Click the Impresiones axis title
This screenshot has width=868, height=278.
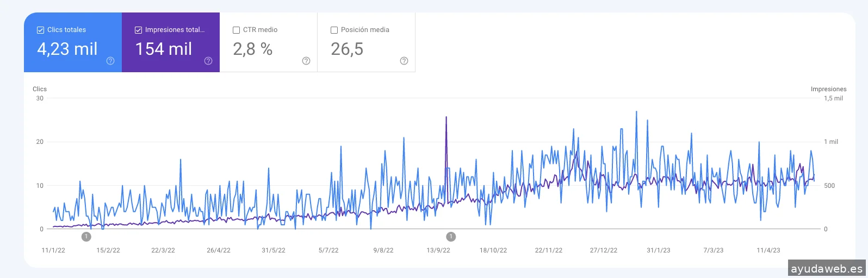pyautogui.click(x=828, y=89)
